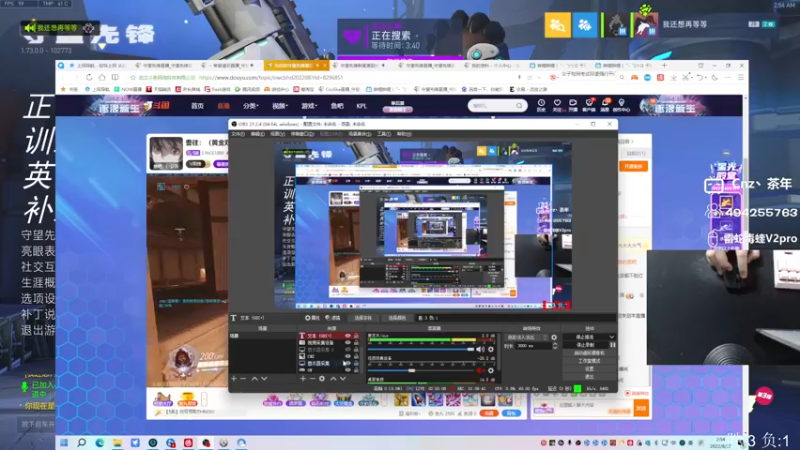Open Douyu follow heart icon
Viewport: 800px width, 450px height.
tap(557, 105)
